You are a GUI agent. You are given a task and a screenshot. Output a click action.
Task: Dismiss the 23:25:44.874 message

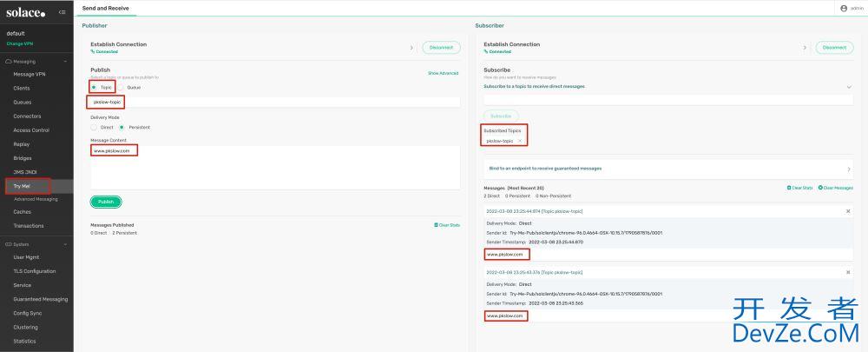tap(848, 211)
